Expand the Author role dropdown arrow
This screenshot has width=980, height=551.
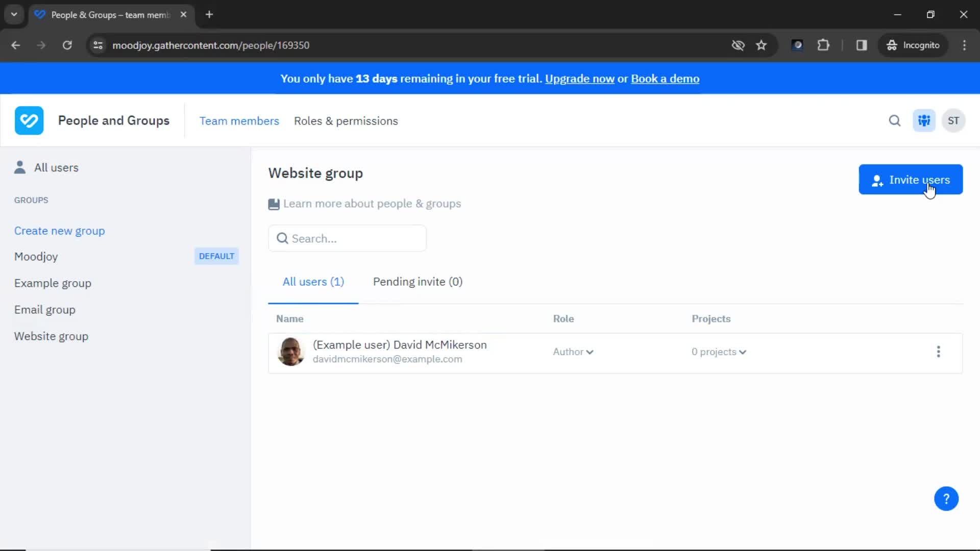[x=590, y=352]
